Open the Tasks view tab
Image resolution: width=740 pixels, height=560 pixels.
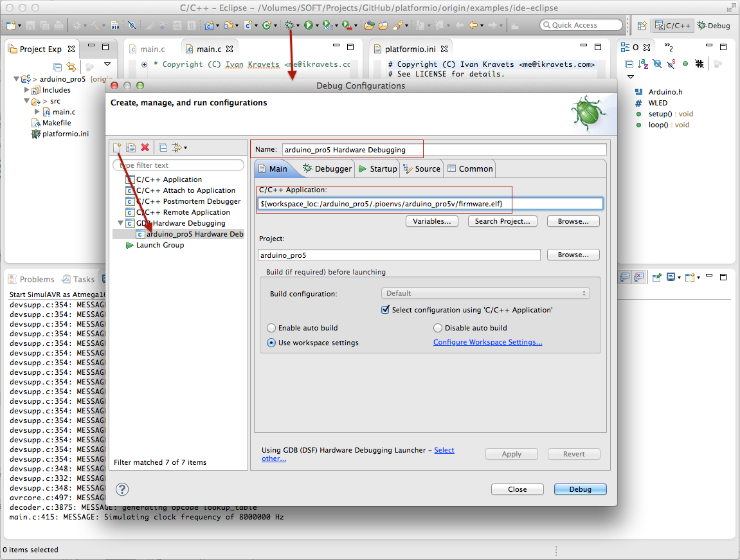78,279
